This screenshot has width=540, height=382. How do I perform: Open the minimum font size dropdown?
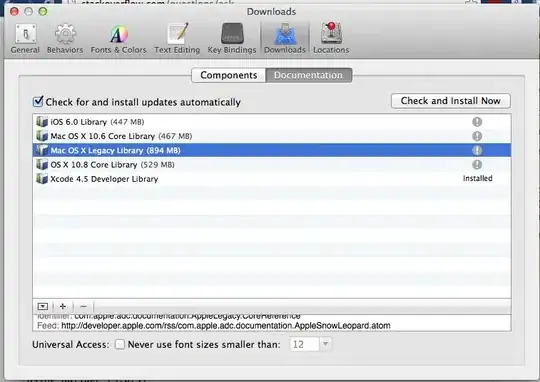(x=325, y=344)
